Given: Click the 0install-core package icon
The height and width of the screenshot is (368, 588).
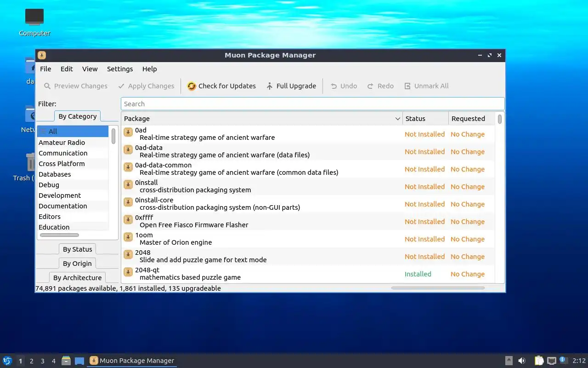Looking at the screenshot, I should click(128, 202).
